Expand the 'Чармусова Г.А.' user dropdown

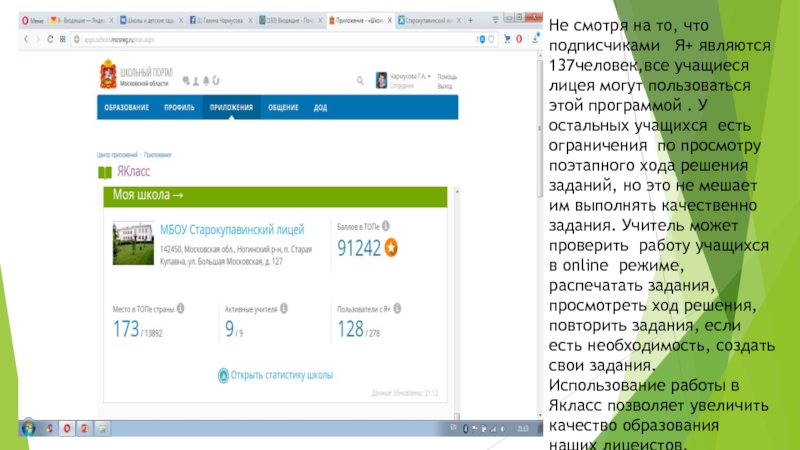pos(410,76)
